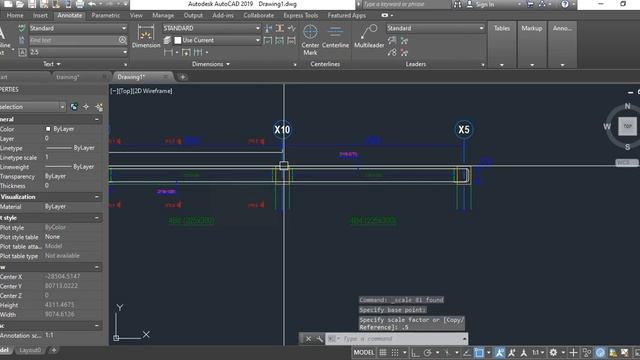The height and width of the screenshot is (360, 640).
Task: Switch to the training drawing tab
Action: tap(68, 77)
